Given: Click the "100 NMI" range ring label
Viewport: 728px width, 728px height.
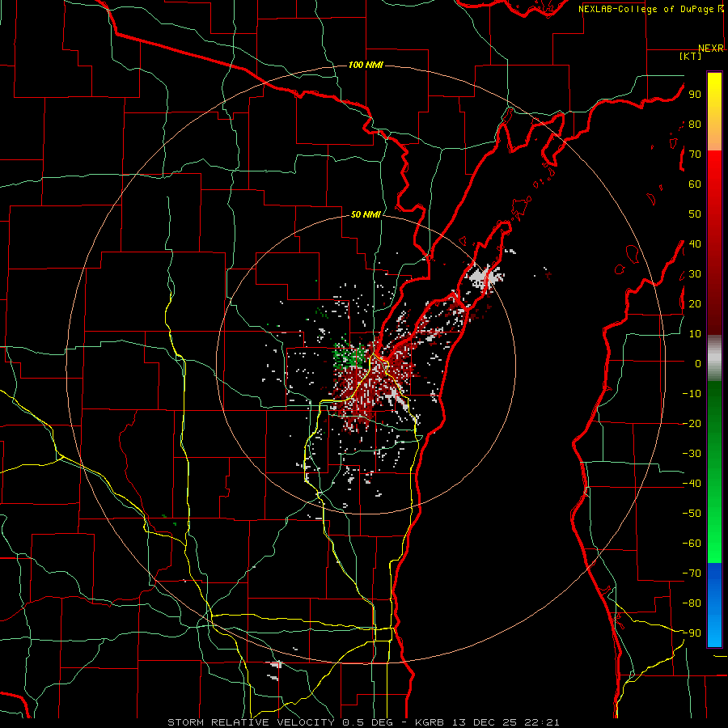Looking at the screenshot, I should coord(366,65).
